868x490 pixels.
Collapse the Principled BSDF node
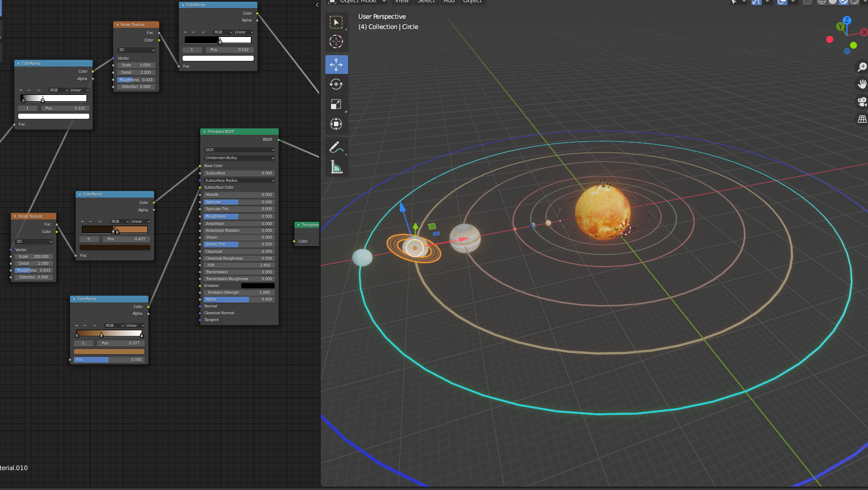tap(204, 131)
